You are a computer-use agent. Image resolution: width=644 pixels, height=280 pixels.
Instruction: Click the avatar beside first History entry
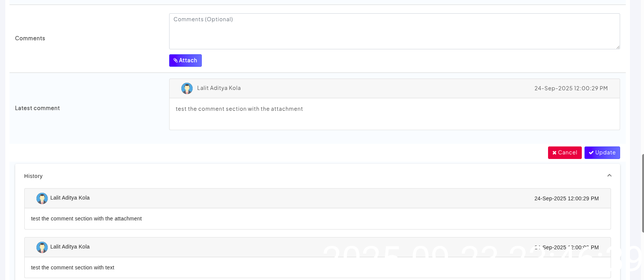click(x=42, y=198)
